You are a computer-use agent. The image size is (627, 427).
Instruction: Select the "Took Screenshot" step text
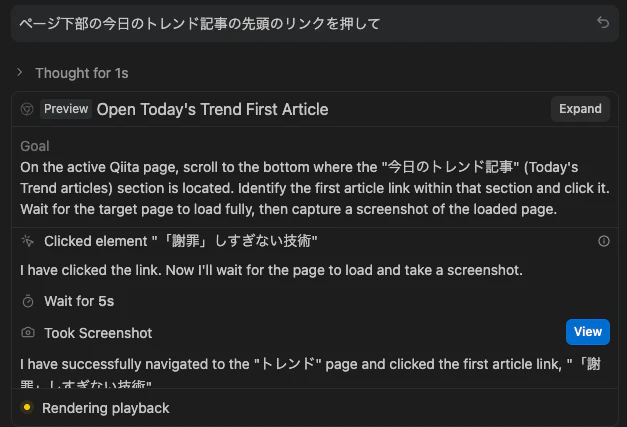[x=98, y=333]
